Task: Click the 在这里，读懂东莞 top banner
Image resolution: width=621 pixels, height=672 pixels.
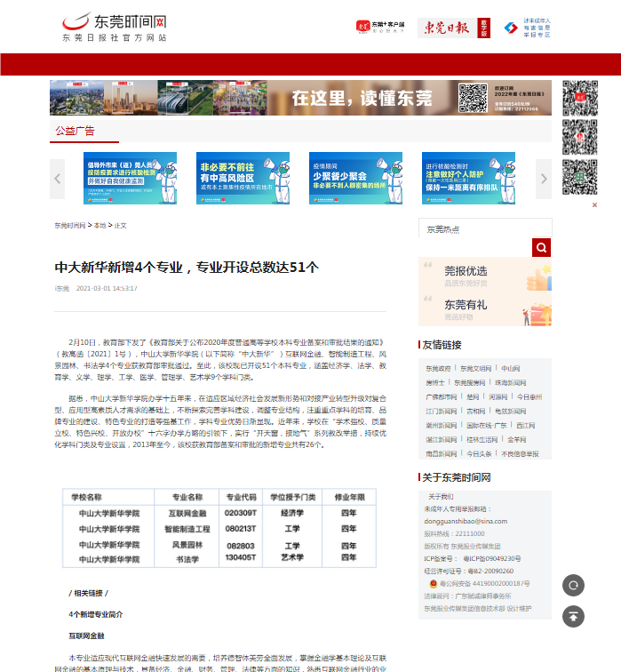Action: (300, 98)
